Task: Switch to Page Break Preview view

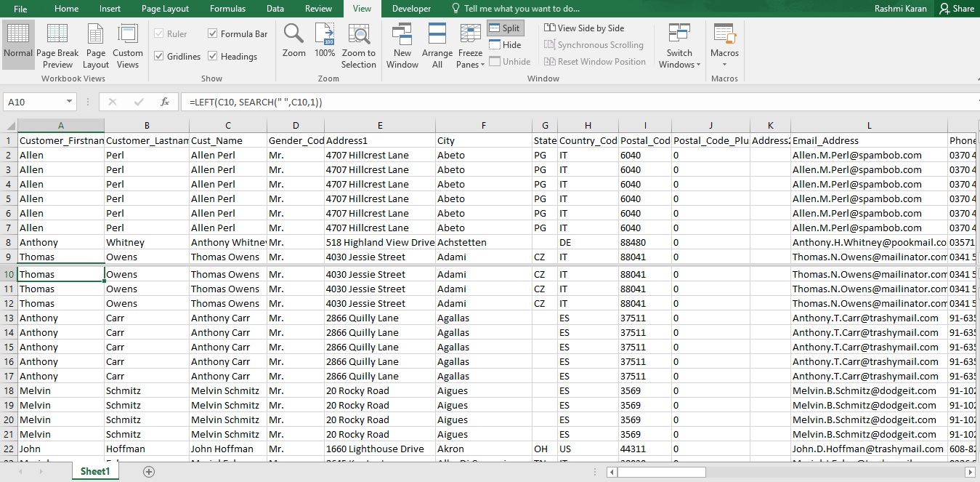Action: tap(57, 45)
